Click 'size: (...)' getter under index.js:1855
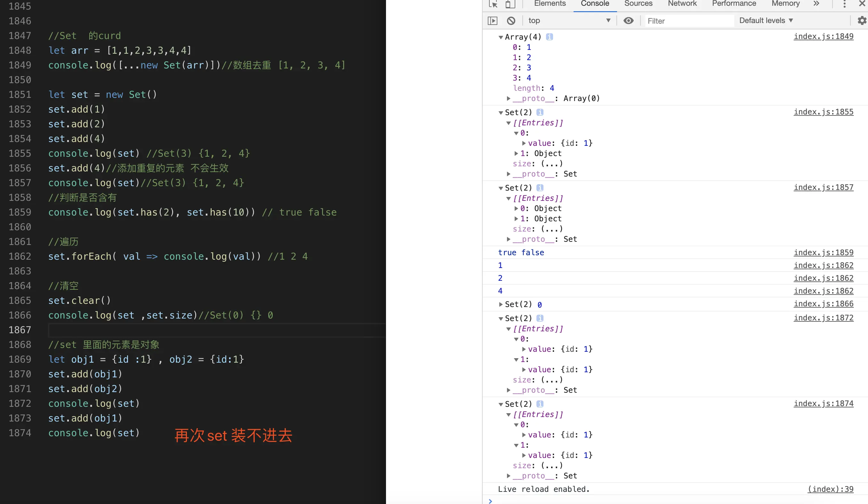The image size is (868, 504). (x=537, y=164)
